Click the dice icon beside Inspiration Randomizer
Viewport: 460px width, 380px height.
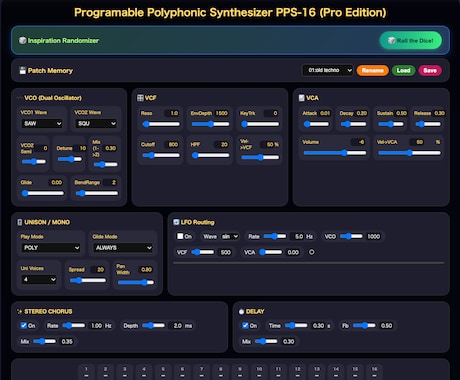(22, 41)
